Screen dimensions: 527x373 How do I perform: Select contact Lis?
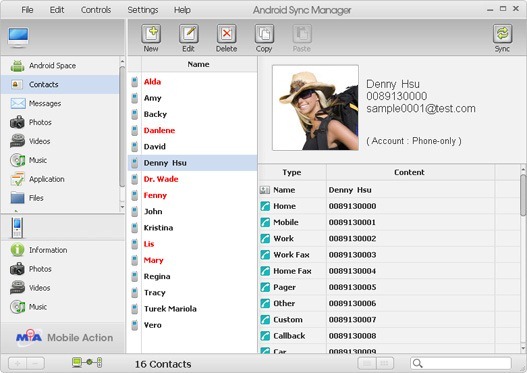[x=192, y=244]
